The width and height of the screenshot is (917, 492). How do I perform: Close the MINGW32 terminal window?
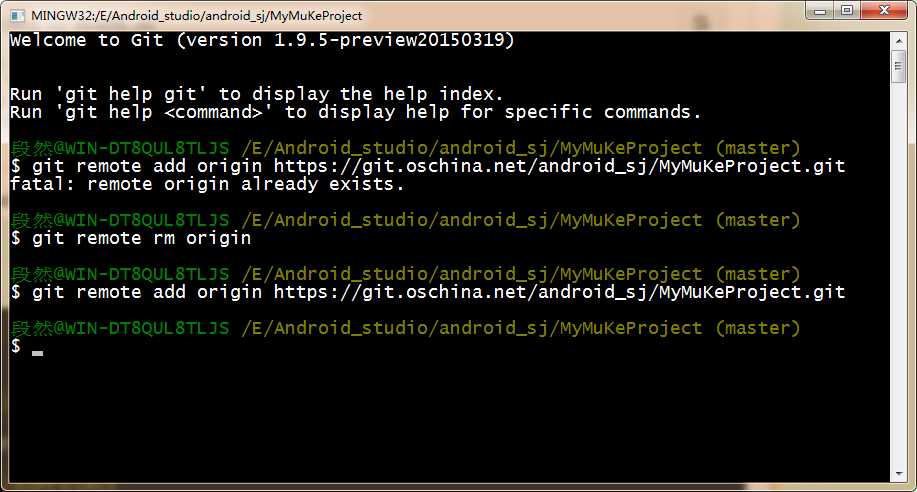coord(884,11)
